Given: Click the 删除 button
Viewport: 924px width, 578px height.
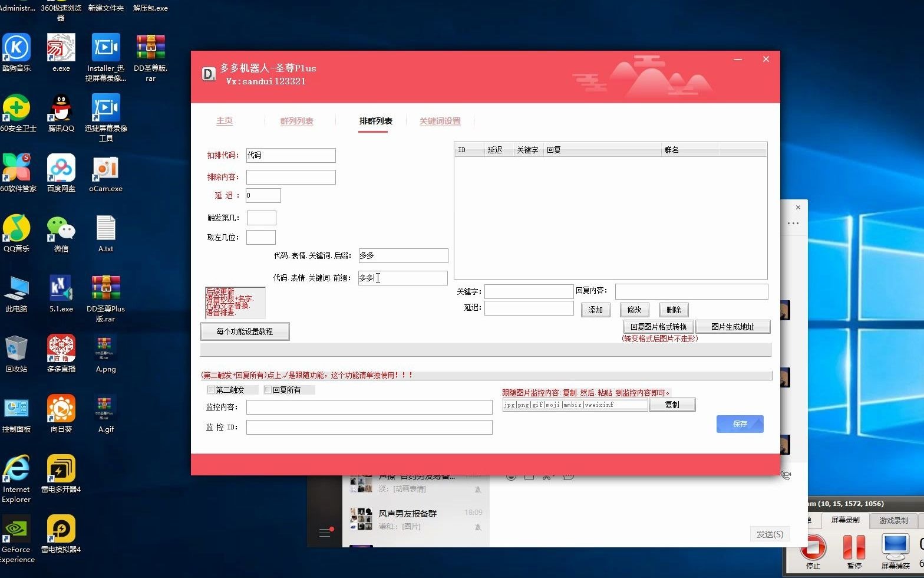Looking at the screenshot, I should tap(674, 310).
